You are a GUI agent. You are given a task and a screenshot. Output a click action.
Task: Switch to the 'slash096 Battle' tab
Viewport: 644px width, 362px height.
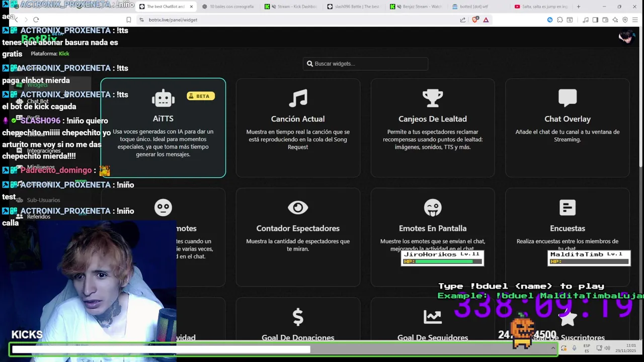[x=355, y=7]
